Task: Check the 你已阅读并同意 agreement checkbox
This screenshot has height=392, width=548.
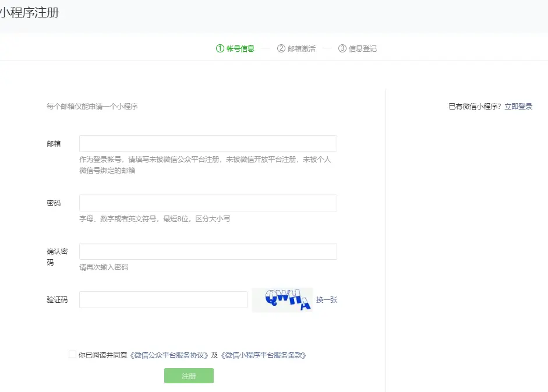Action: tap(72, 355)
